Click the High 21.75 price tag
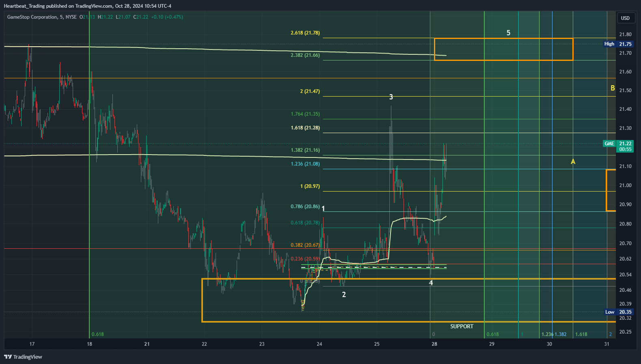641x364 pixels. click(618, 44)
